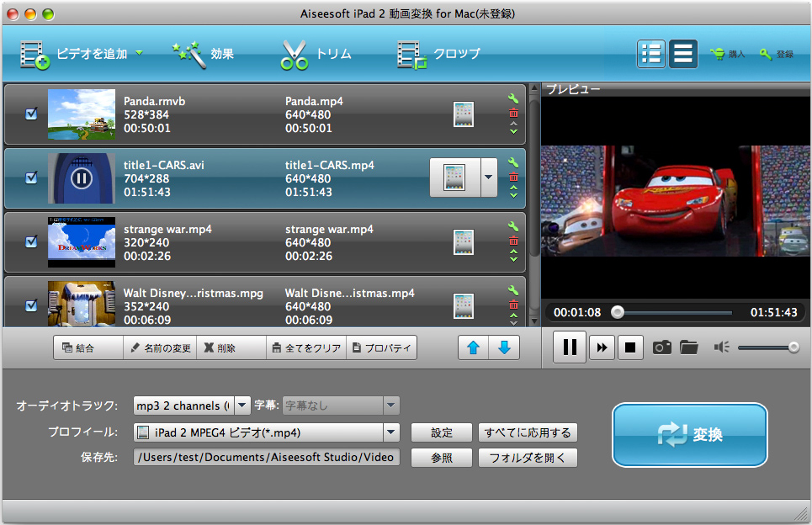Delete strange war.mp4 with red trash icon
The image size is (812, 525).
[513, 241]
